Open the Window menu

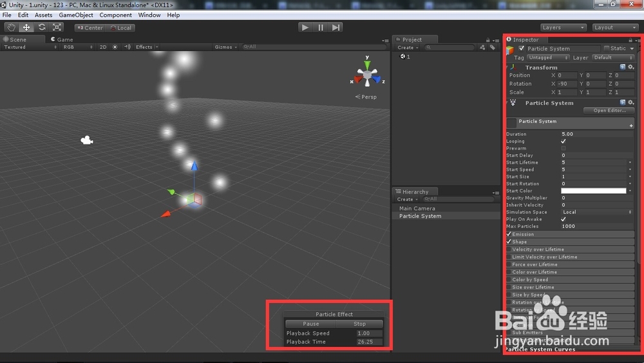[149, 15]
